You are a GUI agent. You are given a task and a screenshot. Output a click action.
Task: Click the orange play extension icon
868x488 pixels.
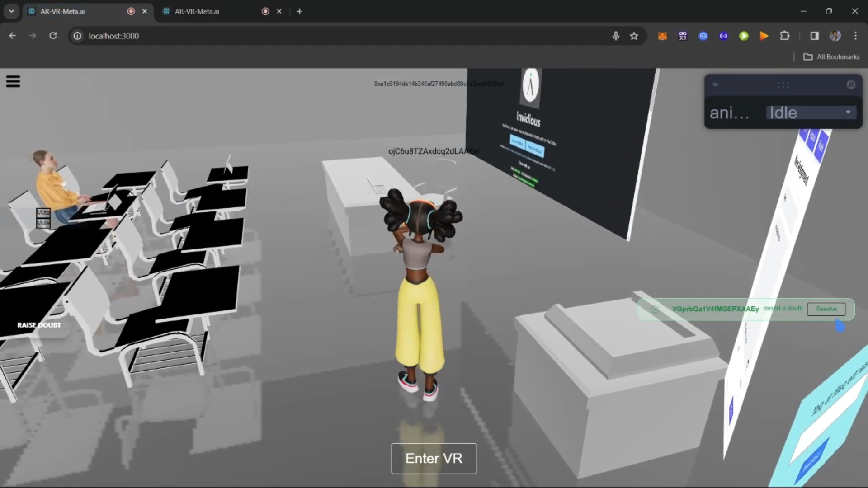[764, 36]
